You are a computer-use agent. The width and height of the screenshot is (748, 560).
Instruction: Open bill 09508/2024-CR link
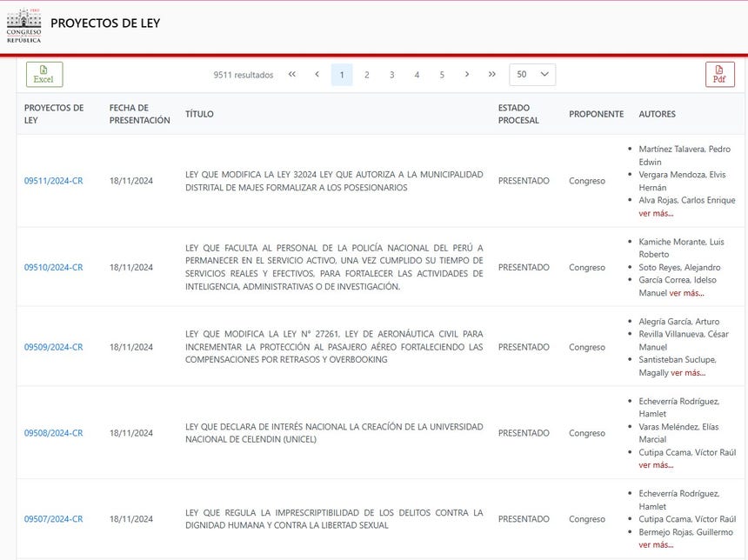pos(53,433)
